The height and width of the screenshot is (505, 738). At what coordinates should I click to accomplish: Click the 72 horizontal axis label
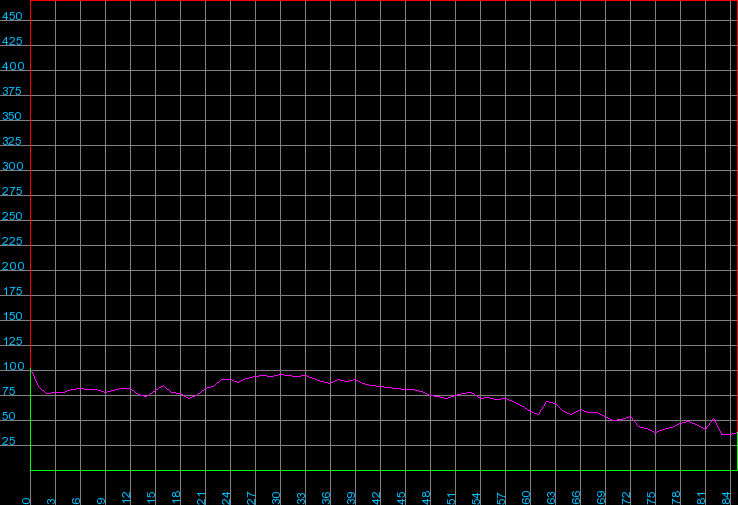pyautogui.click(x=626, y=498)
